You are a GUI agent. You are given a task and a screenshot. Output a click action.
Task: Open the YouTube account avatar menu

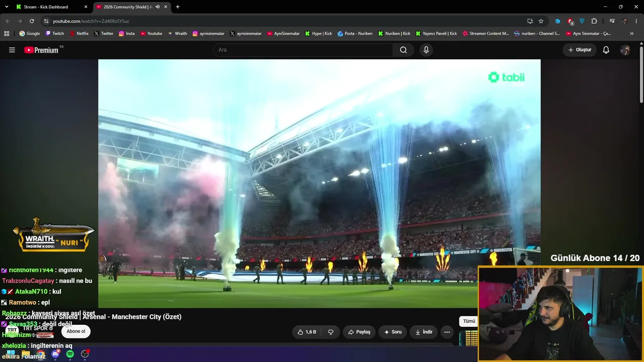tap(625, 50)
